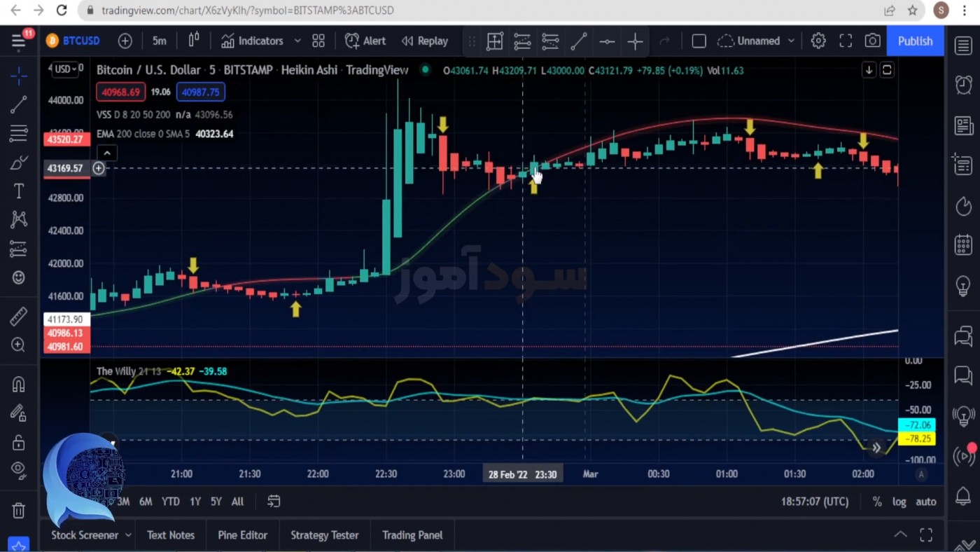Open the USD currency dropdown
The height and width of the screenshot is (552, 980).
(x=66, y=69)
